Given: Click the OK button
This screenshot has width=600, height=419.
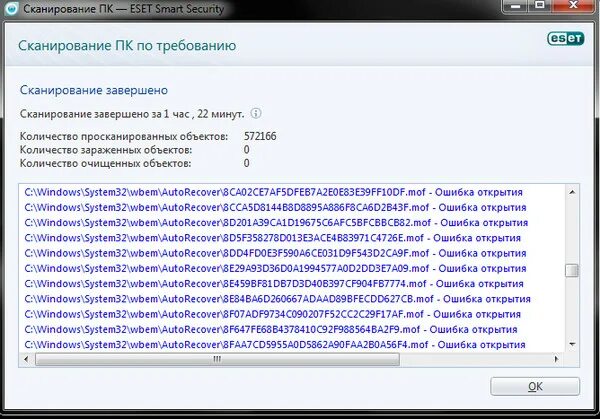Looking at the screenshot, I should 535,386.
